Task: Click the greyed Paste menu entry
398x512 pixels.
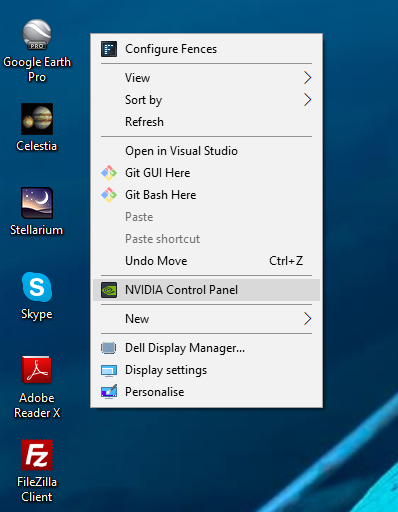Action: (206, 217)
